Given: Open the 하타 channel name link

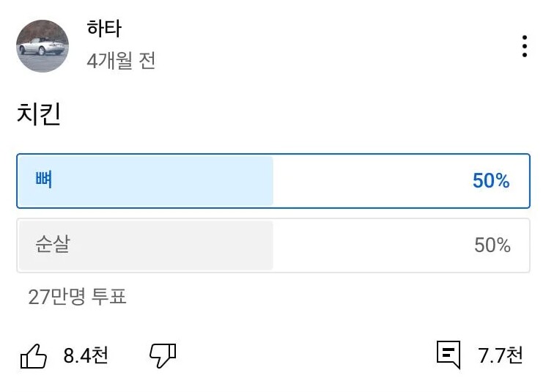Looking at the screenshot, I should [x=104, y=29].
